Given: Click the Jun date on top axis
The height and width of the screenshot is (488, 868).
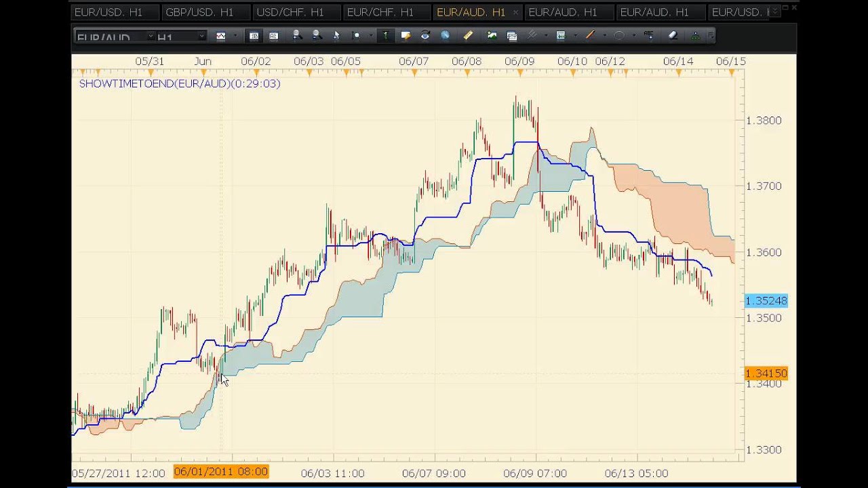Looking at the screenshot, I should 203,61.
